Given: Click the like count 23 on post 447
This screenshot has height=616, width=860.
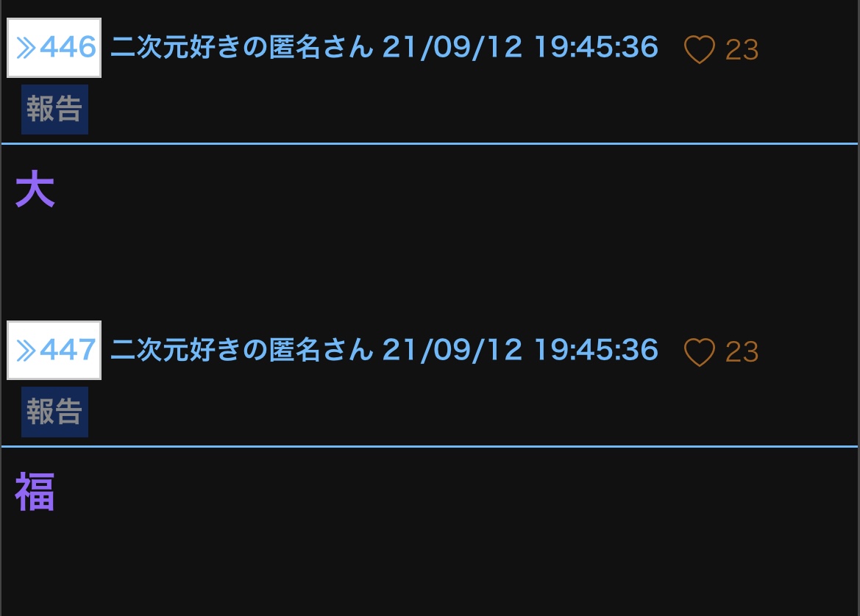Looking at the screenshot, I should click(x=742, y=352).
